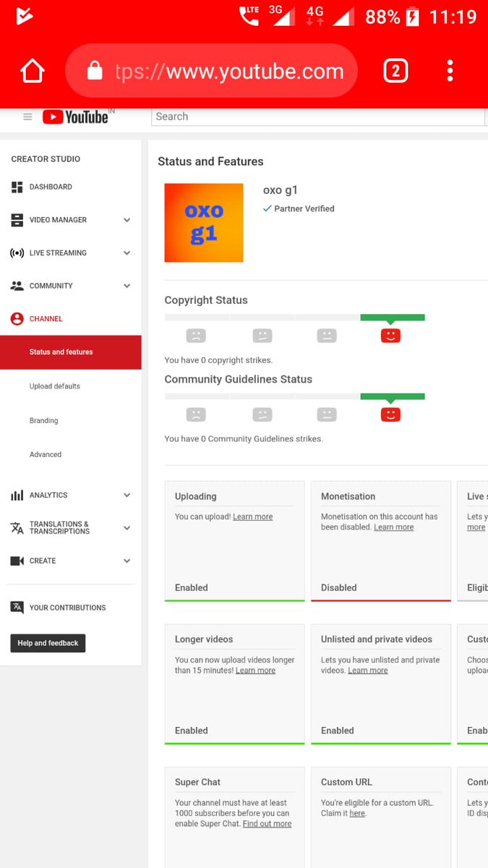Open Advanced in Channel menu
The height and width of the screenshot is (868, 488).
pos(46,454)
